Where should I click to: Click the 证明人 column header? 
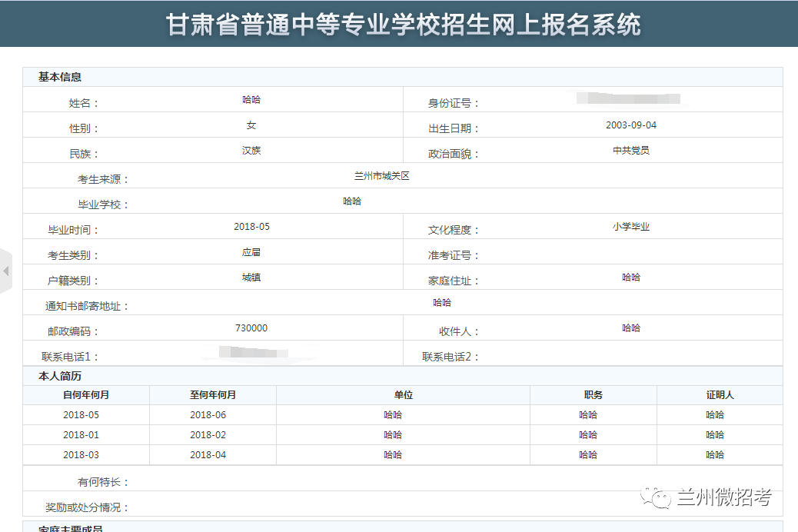click(x=720, y=395)
